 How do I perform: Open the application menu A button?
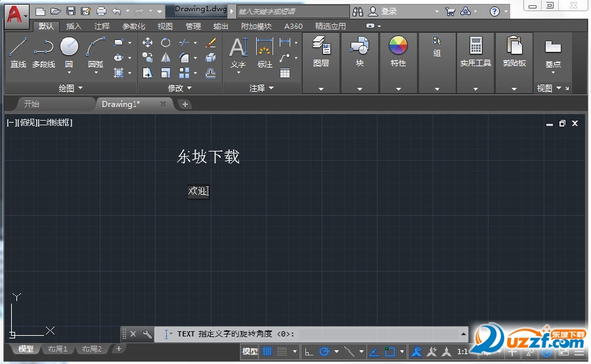tap(16, 16)
